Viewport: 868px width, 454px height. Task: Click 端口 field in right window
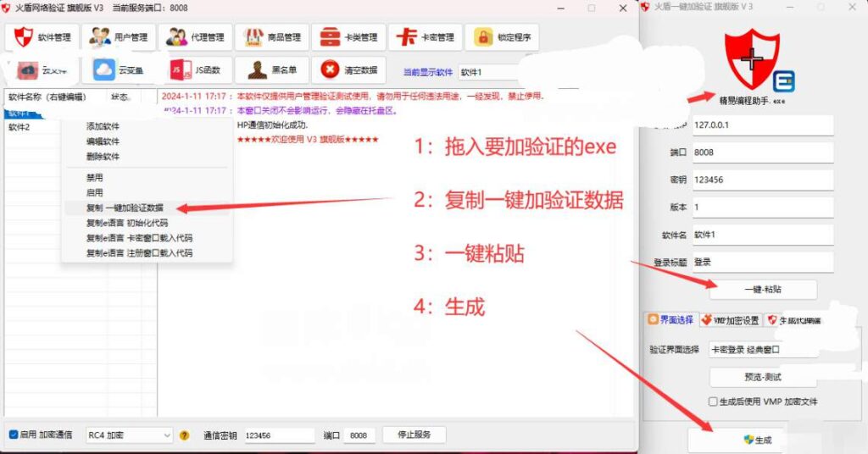coord(763,152)
